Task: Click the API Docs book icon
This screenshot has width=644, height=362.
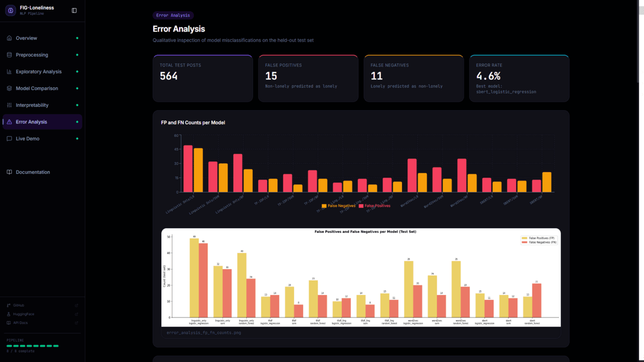Action: click(x=9, y=323)
